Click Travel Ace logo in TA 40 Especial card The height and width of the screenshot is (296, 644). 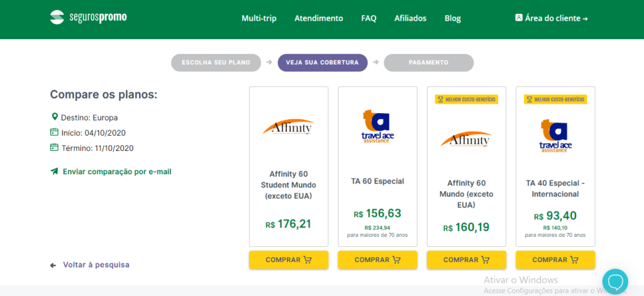click(x=555, y=136)
